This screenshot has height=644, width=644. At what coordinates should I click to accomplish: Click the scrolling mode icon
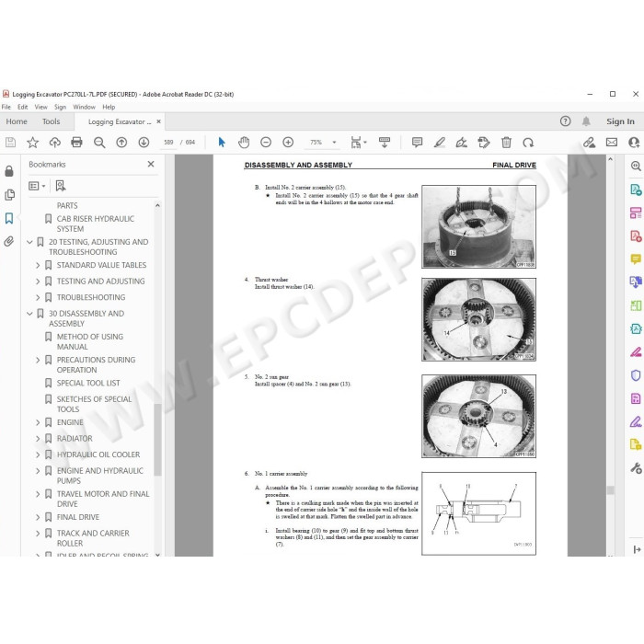point(385,143)
